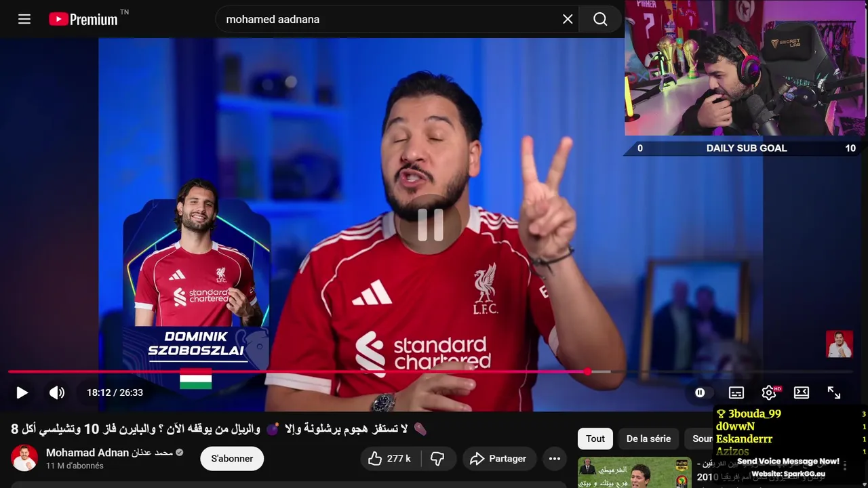Click d0wwN in leaderboard overlay
The height and width of the screenshot is (488, 868).
[x=735, y=426]
